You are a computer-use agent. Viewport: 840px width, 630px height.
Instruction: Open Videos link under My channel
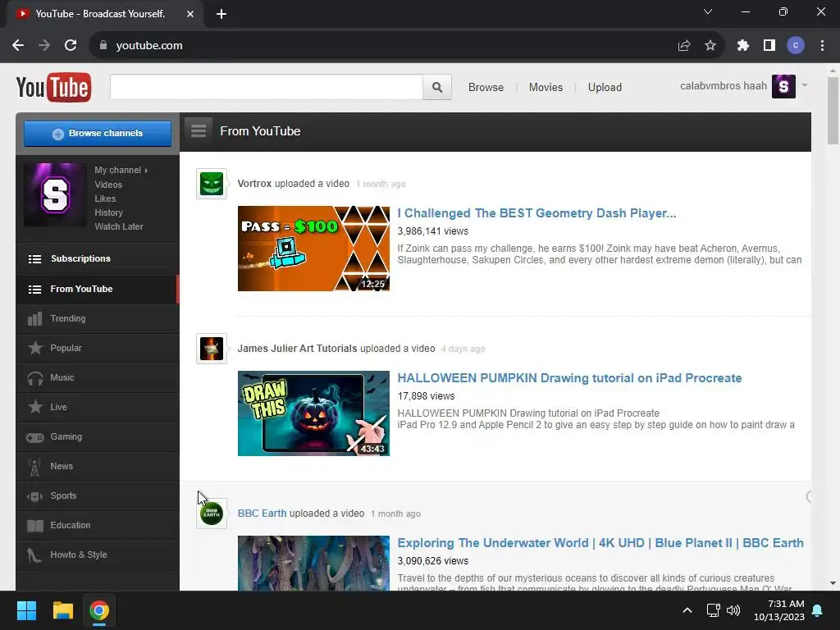(108, 185)
